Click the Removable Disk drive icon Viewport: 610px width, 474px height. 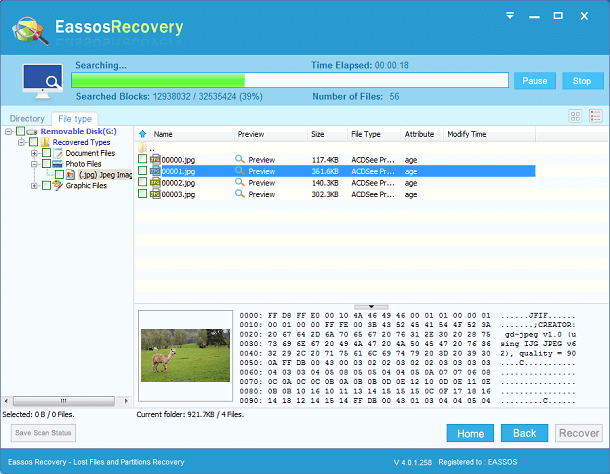coord(32,132)
